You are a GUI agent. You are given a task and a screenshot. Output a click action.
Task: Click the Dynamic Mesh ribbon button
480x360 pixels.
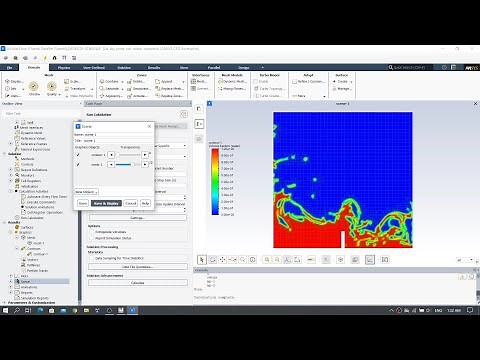pyautogui.click(x=232, y=81)
